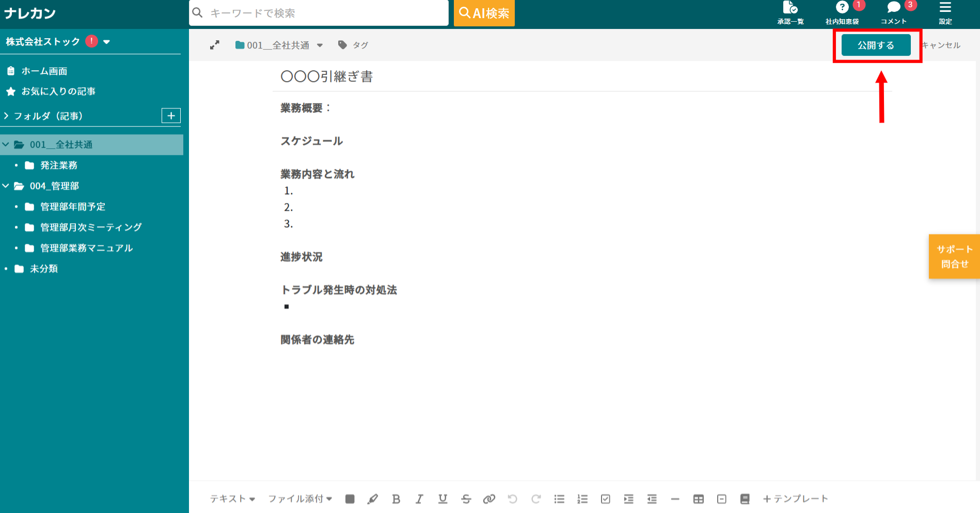Collapse the 004_管理部 folder
The image size is (980, 513).
(7, 186)
